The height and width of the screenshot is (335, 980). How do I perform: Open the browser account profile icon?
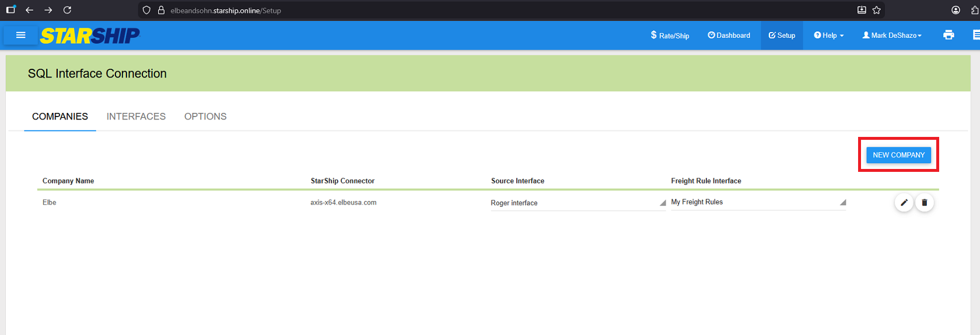[x=956, y=10]
